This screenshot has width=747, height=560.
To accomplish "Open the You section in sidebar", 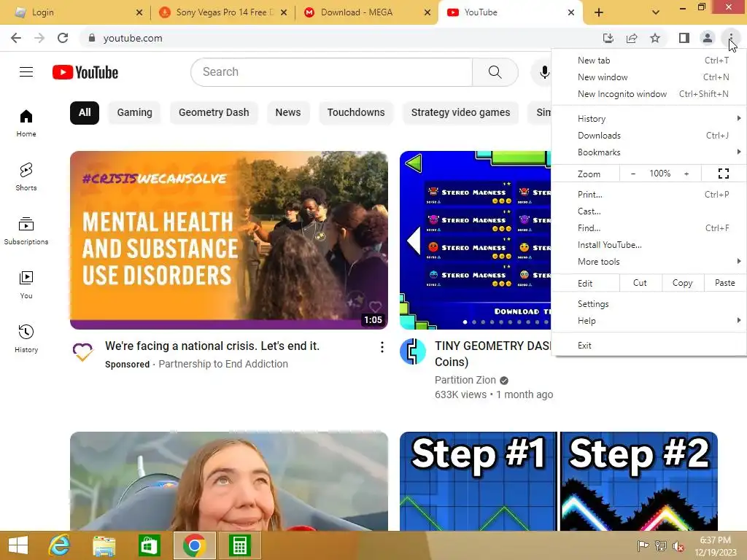I will pyautogui.click(x=26, y=284).
